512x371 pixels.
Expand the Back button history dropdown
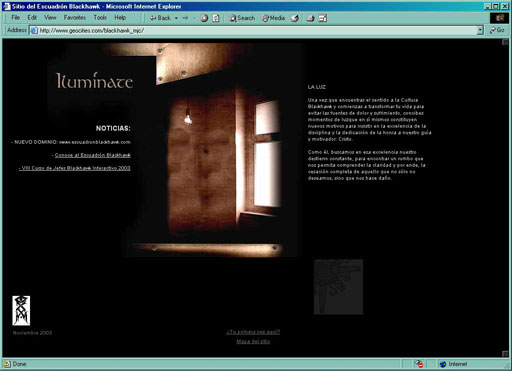[176, 18]
